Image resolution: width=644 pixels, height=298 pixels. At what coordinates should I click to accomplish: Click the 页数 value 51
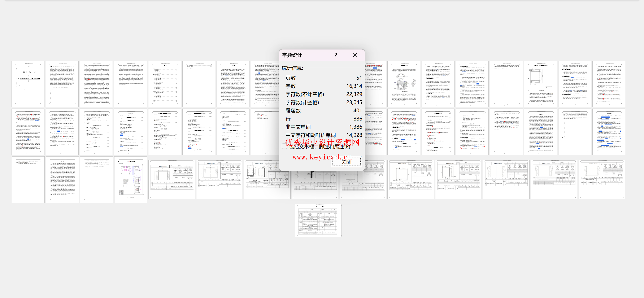pos(359,78)
